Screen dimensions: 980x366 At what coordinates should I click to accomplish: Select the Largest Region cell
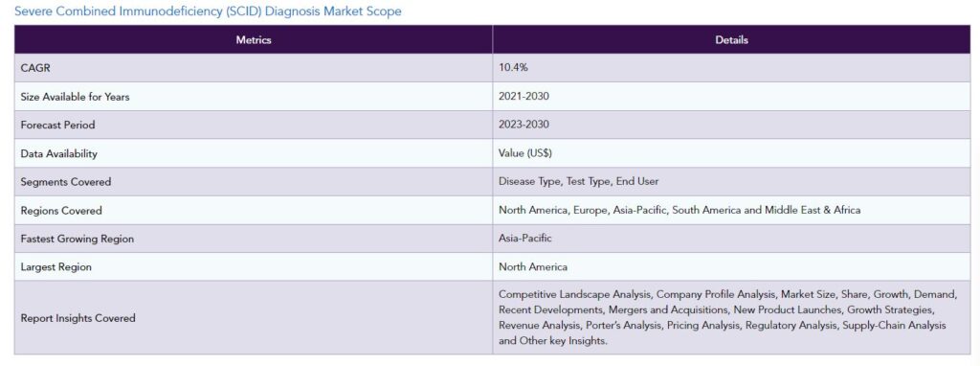[253, 266]
